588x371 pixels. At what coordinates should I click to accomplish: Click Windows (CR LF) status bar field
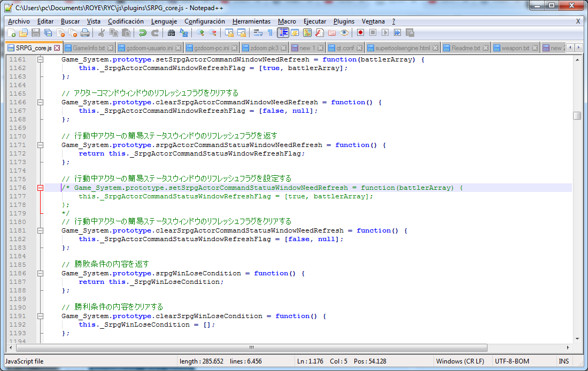460,361
